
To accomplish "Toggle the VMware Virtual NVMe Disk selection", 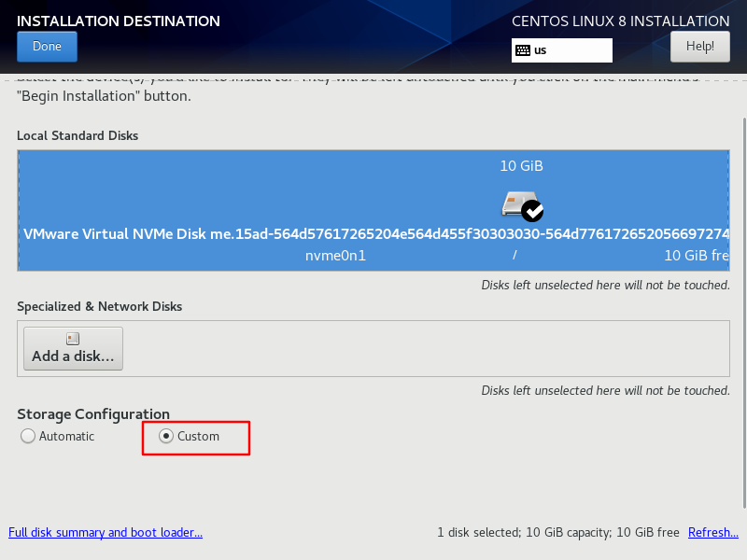I will [373, 211].
